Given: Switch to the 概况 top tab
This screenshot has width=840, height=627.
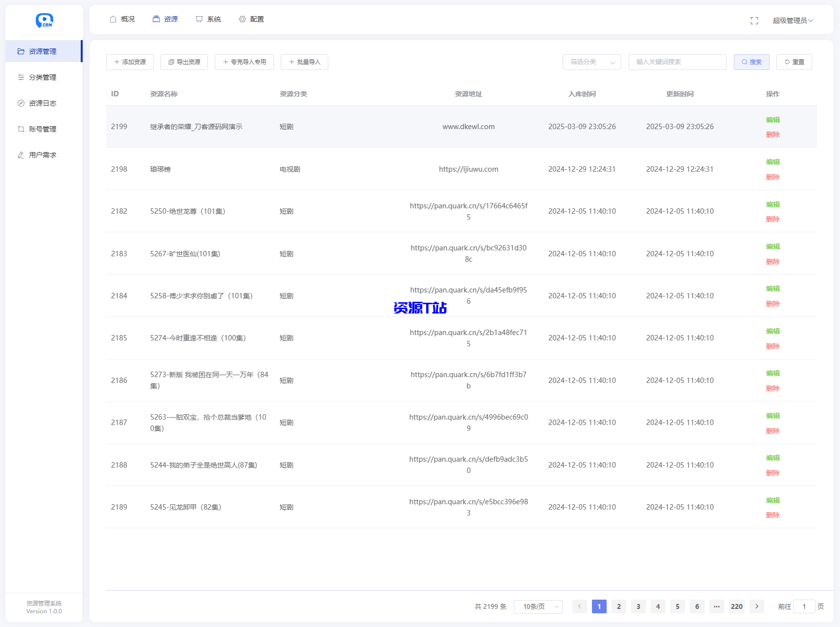Looking at the screenshot, I should coord(122,19).
